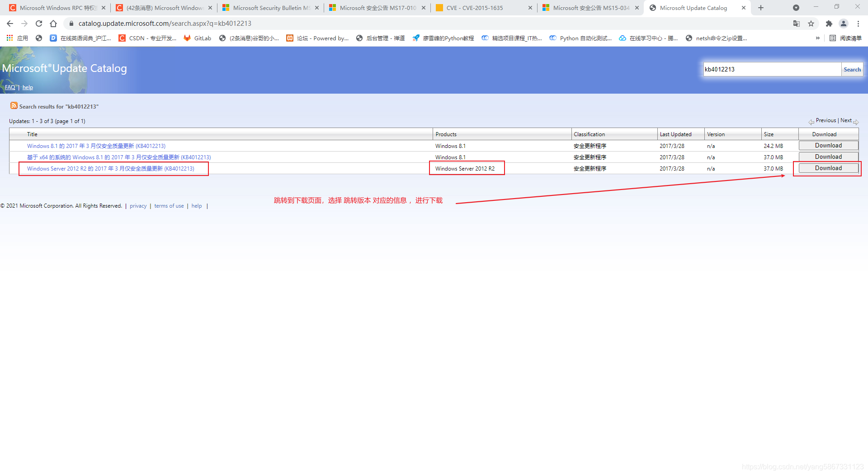Open the browser extensions puzzle icon
Image resolution: width=868 pixels, height=475 pixels.
tap(829, 24)
